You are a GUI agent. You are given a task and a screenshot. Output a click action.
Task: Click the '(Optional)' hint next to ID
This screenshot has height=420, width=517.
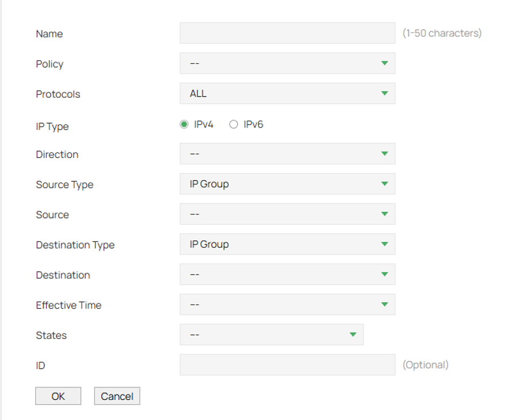426,365
